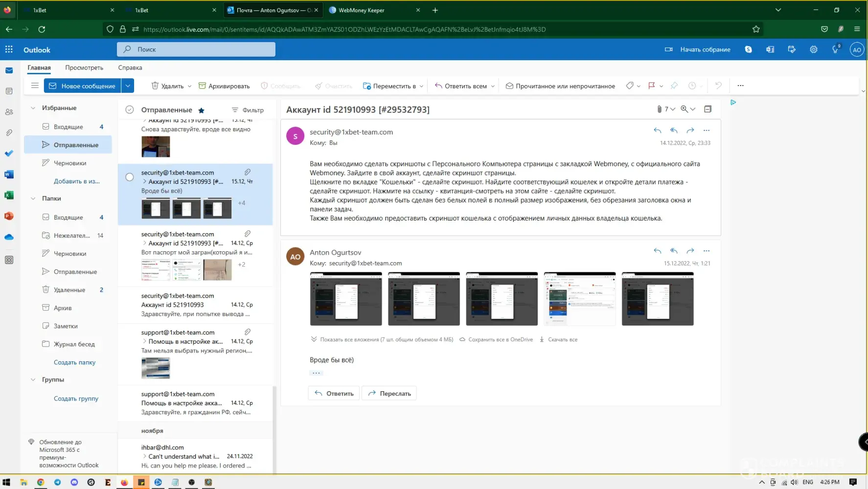The height and width of the screenshot is (489, 868).
Task: Click the Ответить reply button
Action: point(334,394)
